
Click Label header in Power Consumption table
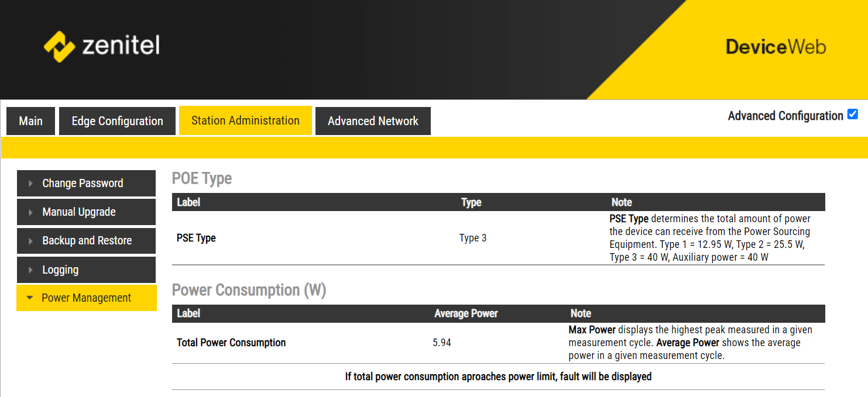pos(188,313)
